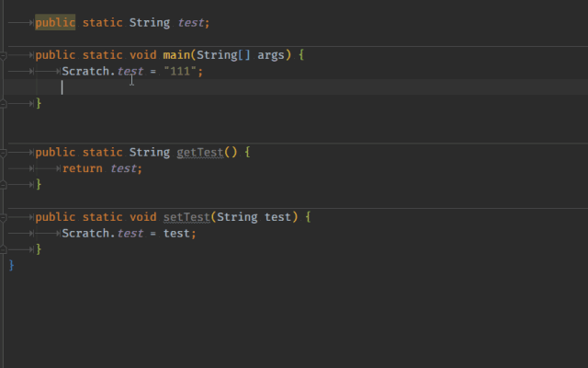
Task: Click the main method name
Action: tap(176, 55)
